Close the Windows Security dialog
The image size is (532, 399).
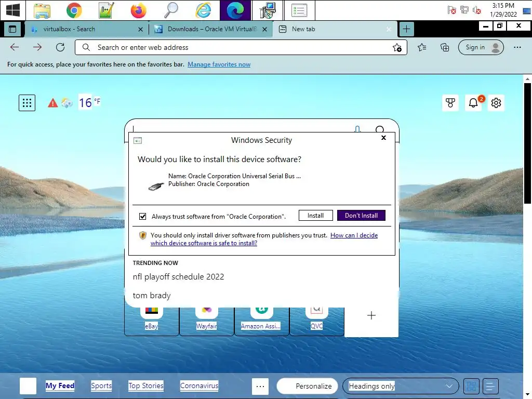tap(384, 137)
